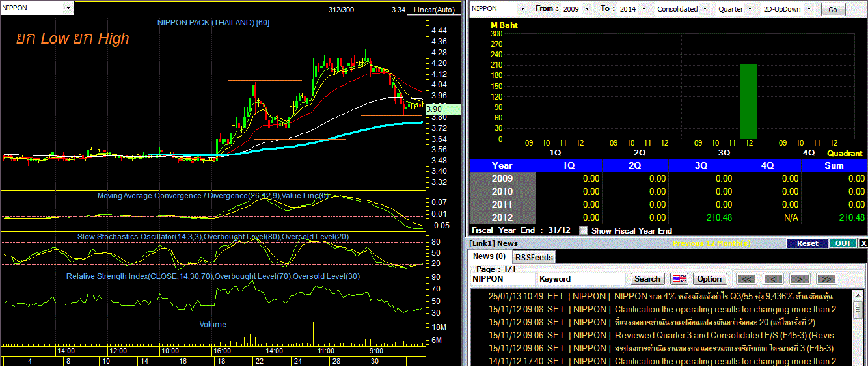Click the current price tag 3.90 on the axis
Viewport: 868px width, 391px height.
tap(445, 109)
